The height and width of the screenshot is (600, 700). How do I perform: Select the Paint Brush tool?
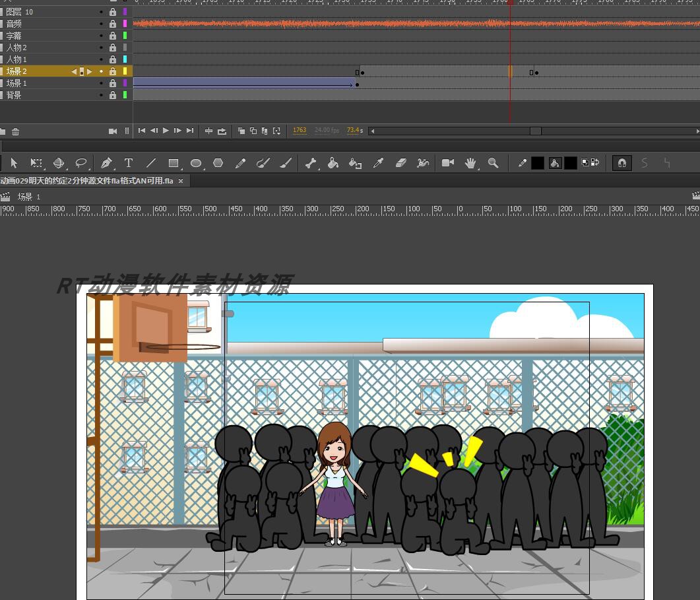pos(263,163)
